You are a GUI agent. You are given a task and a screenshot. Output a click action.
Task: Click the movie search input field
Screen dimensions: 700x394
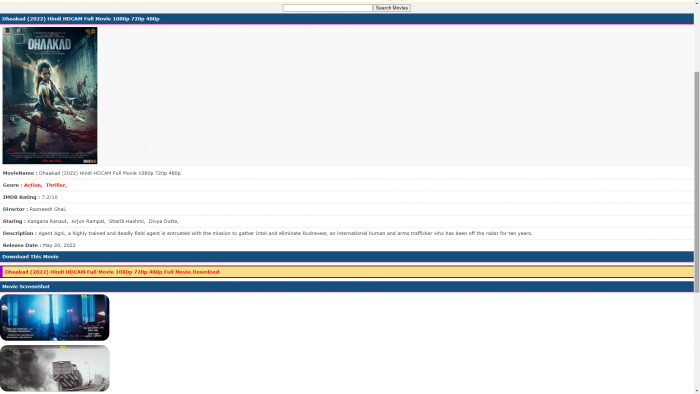(x=327, y=8)
